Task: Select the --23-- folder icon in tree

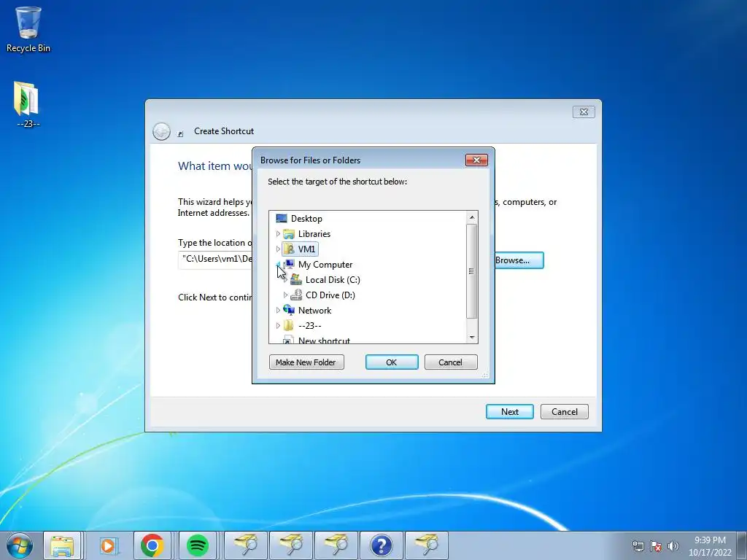Action: (289, 325)
